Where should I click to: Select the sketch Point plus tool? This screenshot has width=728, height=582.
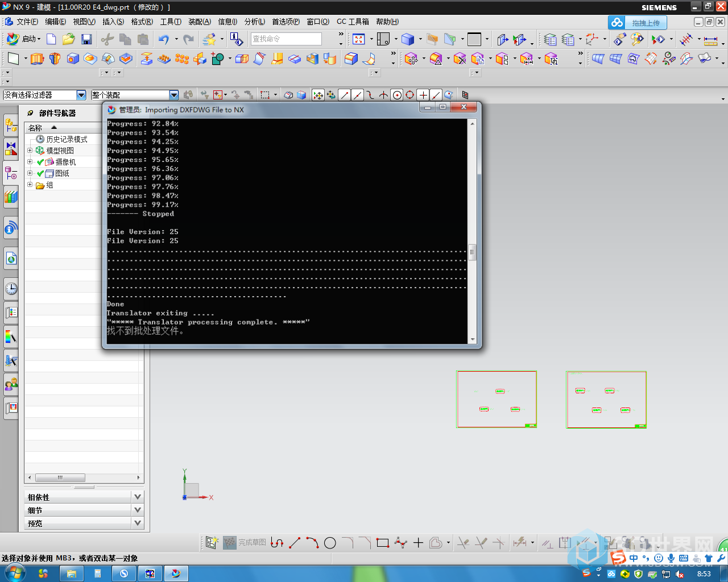[x=418, y=543]
